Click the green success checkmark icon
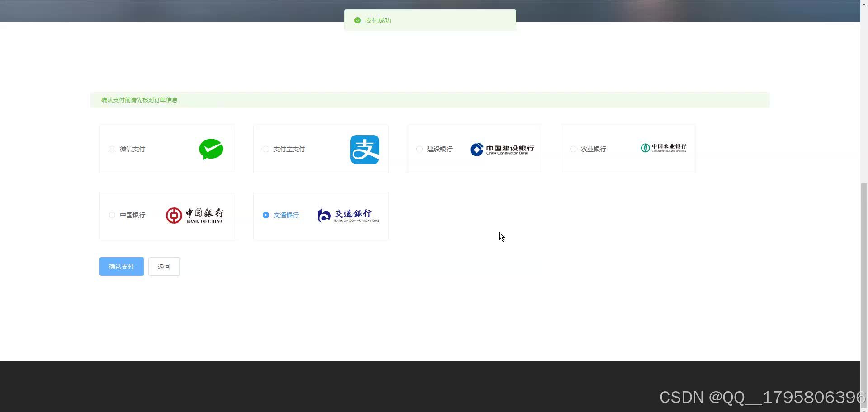This screenshot has height=412, width=868. click(357, 20)
